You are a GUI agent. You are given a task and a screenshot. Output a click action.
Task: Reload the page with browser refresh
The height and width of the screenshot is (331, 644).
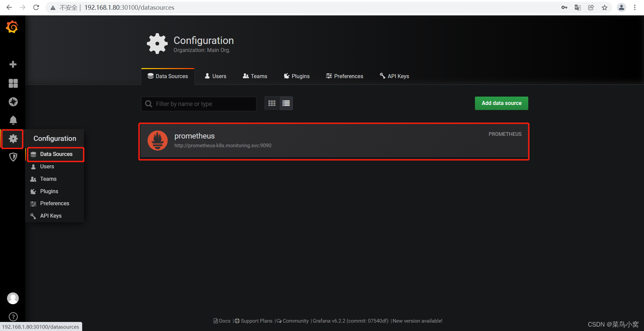(x=36, y=7)
